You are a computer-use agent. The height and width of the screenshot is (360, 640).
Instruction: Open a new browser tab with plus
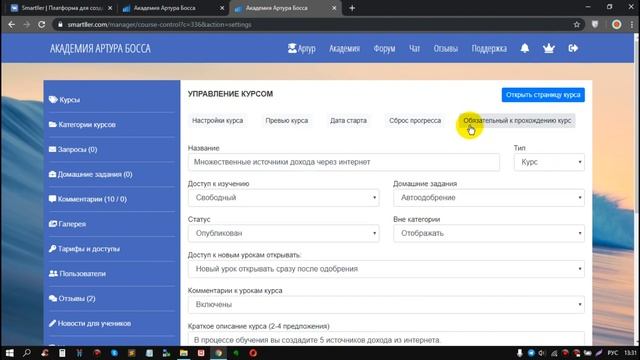tap(352, 8)
